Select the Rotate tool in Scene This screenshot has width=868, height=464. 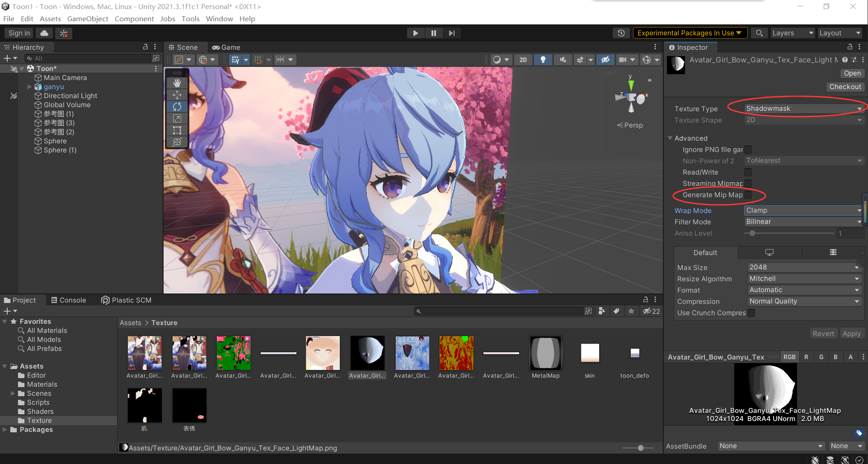[177, 106]
